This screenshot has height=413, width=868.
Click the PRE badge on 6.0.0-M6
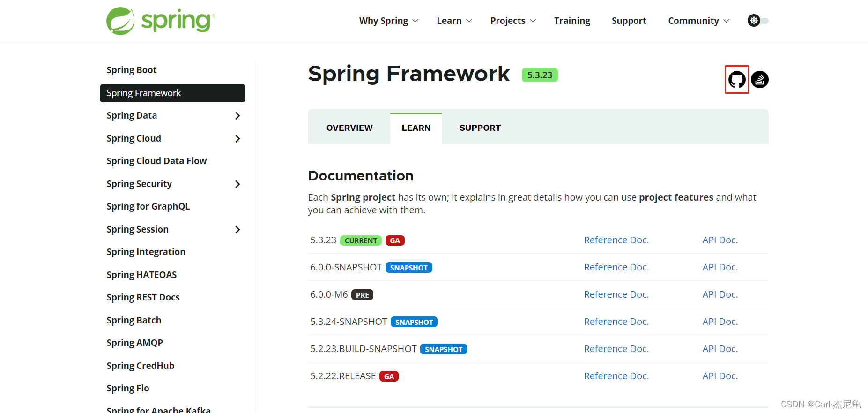click(362, 295)
